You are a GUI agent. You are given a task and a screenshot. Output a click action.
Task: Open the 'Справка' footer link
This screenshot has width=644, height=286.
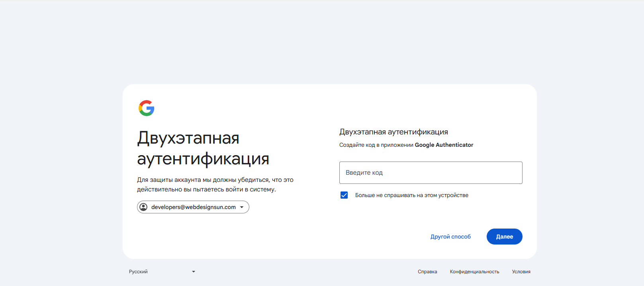[427, 272]
